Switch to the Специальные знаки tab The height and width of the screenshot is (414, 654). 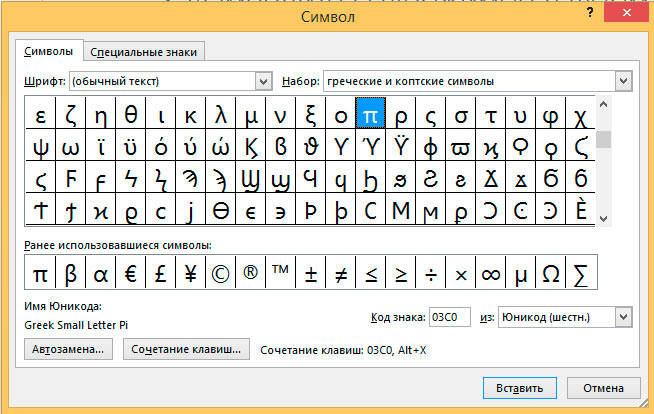tap(145, 52)
